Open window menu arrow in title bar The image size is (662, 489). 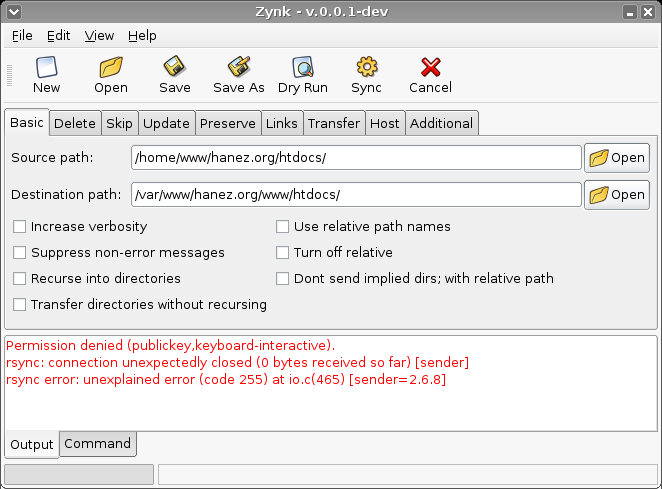14,11
